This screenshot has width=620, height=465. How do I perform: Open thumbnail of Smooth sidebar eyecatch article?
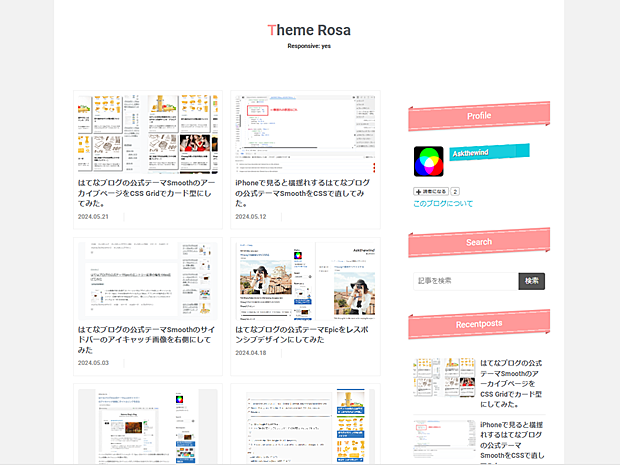click(148, 281)
